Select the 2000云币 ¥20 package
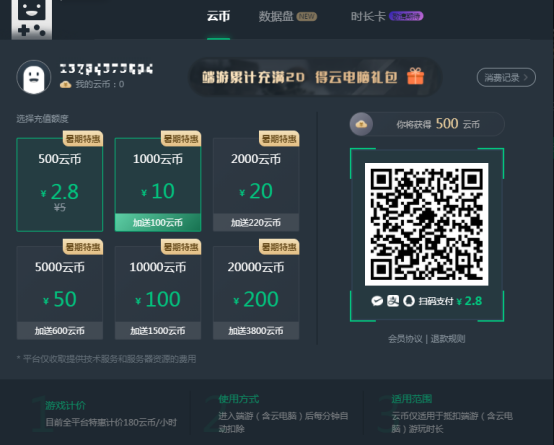The height and width of the screenshot is (445, 554). [256, 185]
